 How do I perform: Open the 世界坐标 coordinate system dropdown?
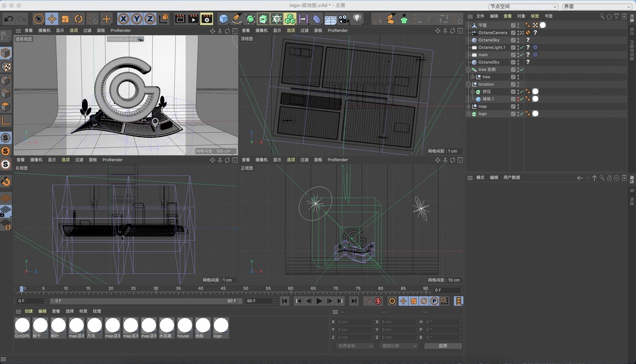356,346
